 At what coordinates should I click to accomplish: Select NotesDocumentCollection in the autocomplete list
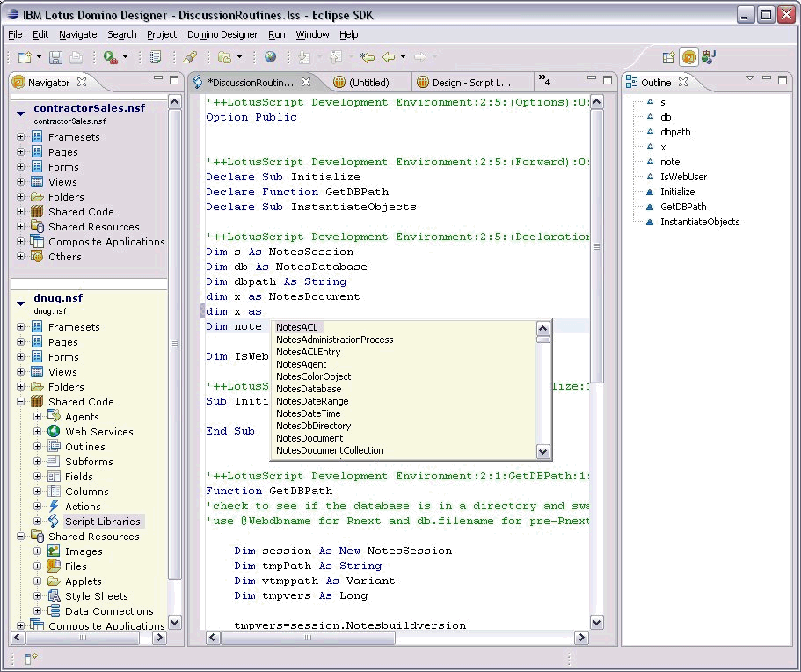(x=330, y=450)
